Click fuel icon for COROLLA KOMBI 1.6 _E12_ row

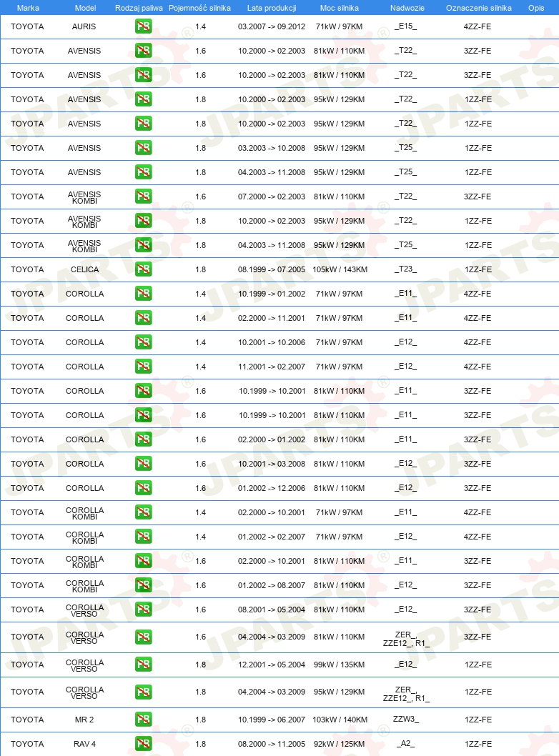[143, 585]
